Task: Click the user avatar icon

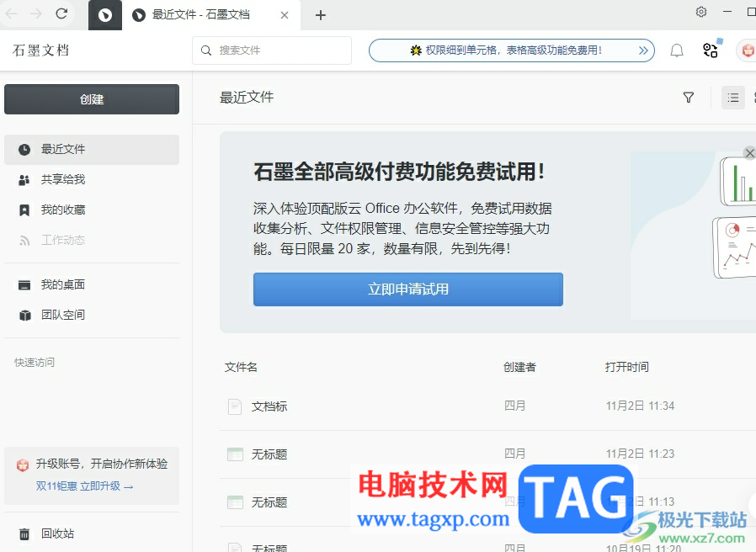Action: pyautogui.click(x=748, y=50)
